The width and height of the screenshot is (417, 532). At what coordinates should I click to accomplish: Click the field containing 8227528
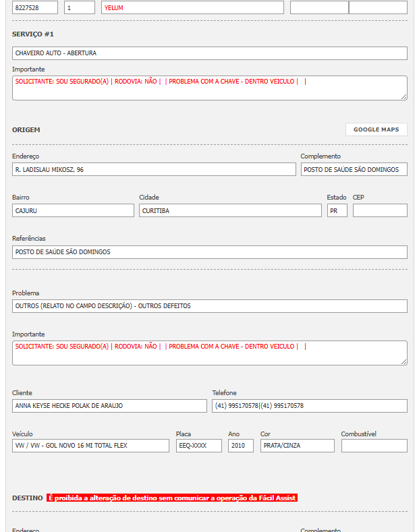[x=35, y=7]
